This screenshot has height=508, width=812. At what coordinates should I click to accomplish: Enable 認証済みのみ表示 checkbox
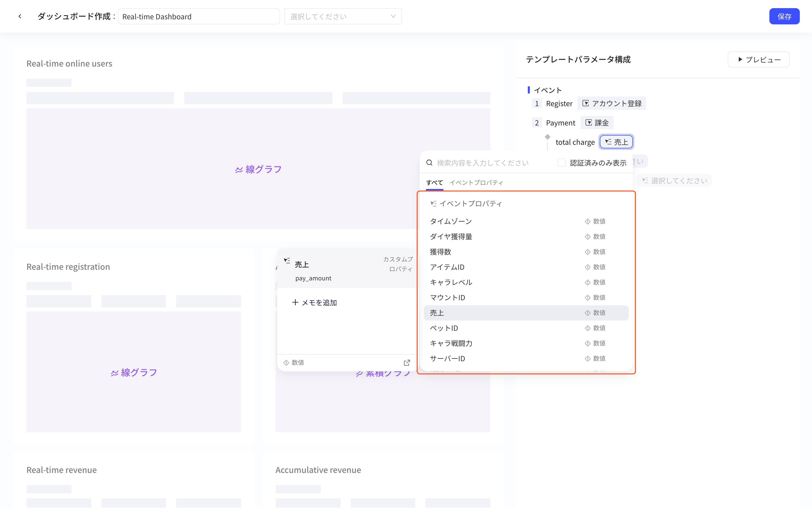(562, 163)
